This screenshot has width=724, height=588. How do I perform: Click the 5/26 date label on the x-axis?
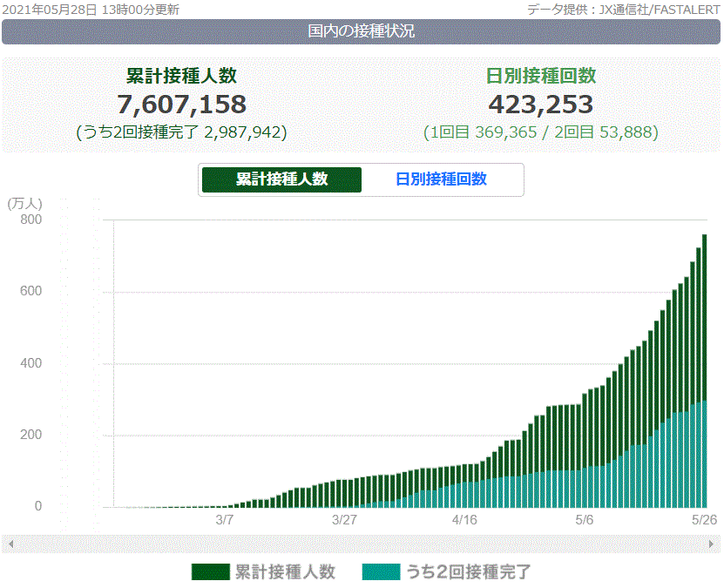point(703,520)
